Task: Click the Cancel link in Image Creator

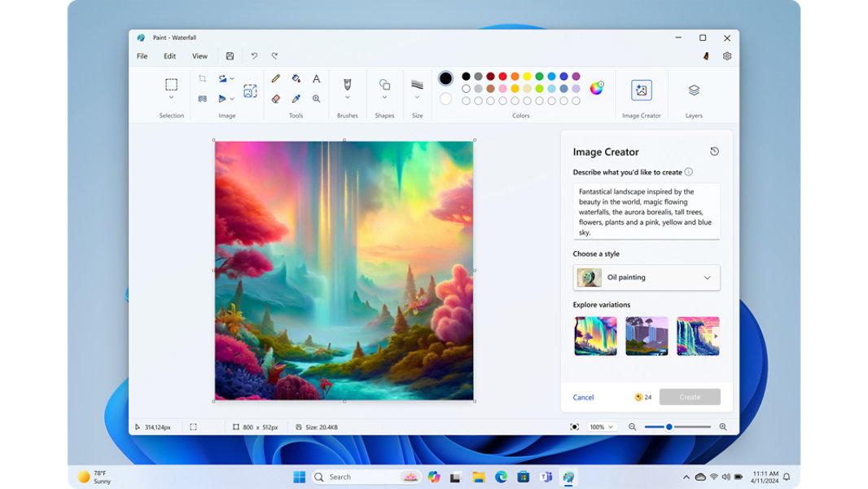Action: coord(583,398)
